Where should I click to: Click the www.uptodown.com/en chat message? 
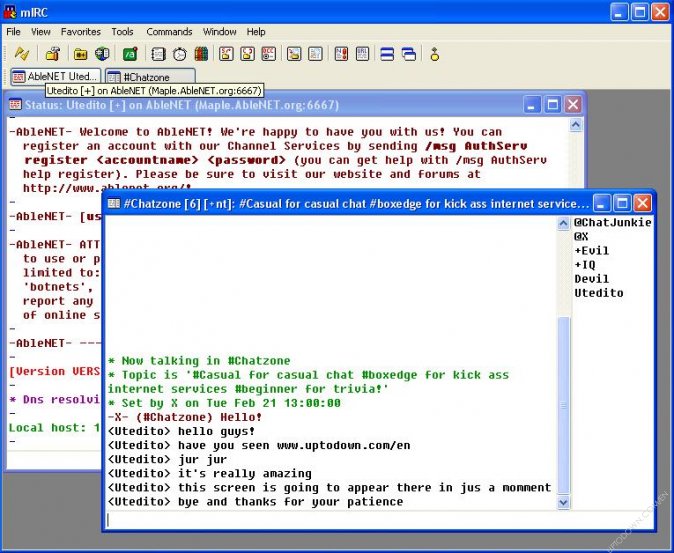click(259, 445)
